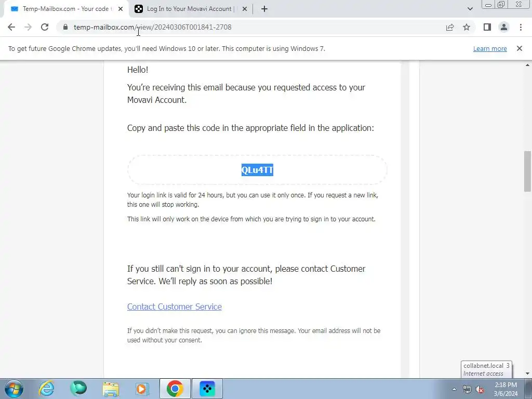Open the Movavi app taskbar button
Viewport: 532px width, 399px height.
207,389
